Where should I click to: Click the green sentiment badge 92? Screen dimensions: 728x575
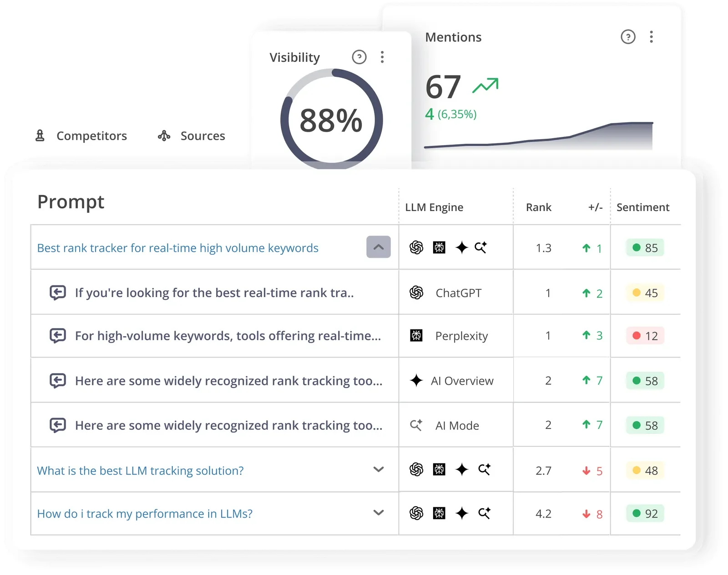pyautogui.click(x=645, y=514)
